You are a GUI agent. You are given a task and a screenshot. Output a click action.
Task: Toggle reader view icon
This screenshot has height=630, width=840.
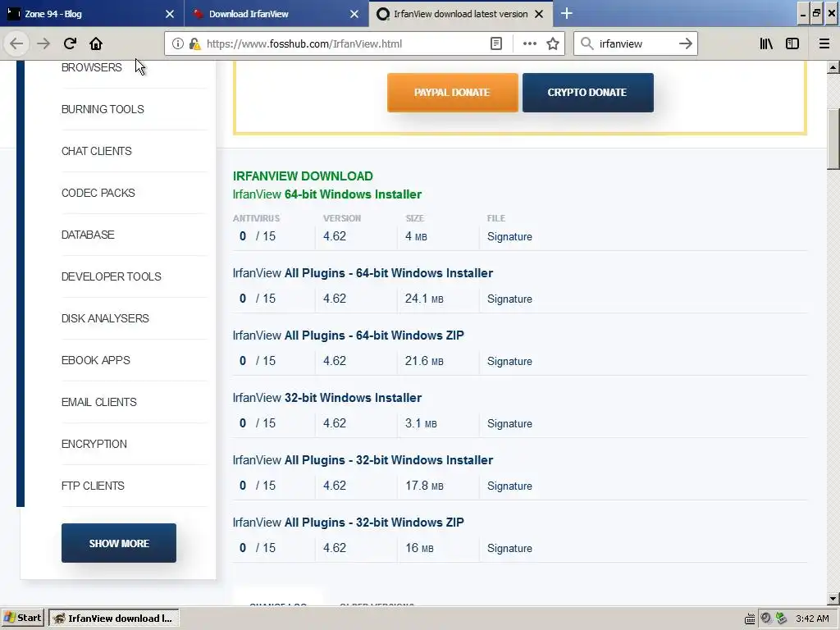(x=496, y=44)
